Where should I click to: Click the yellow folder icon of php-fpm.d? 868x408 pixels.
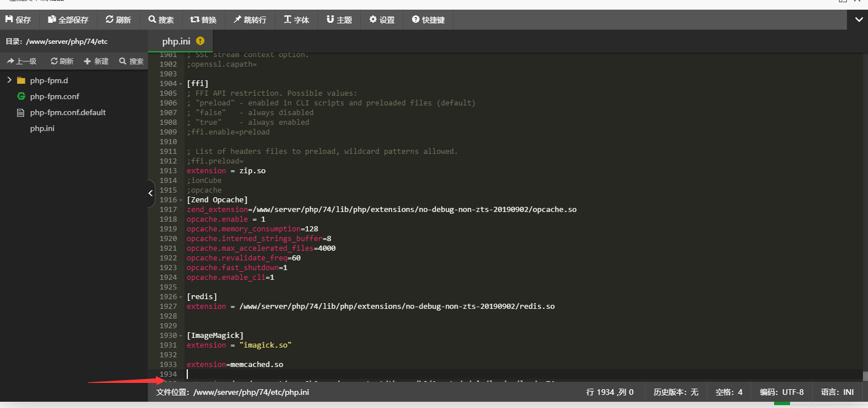(21, 80)
